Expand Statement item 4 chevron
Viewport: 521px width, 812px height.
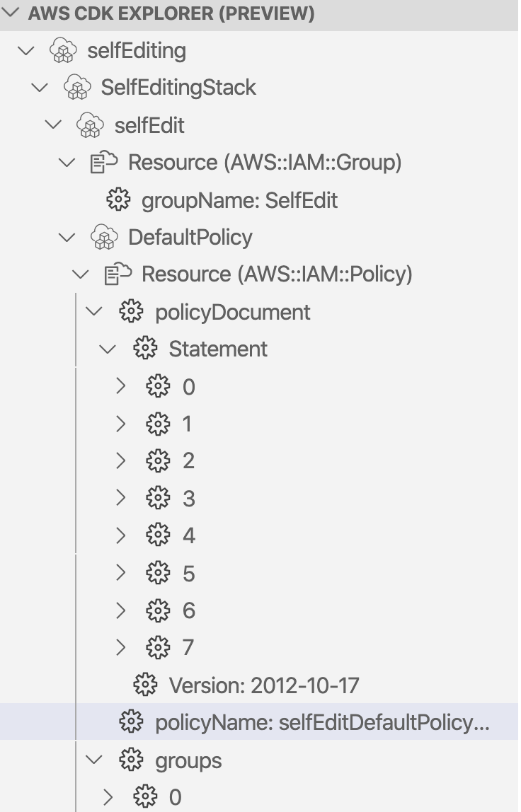121,535
